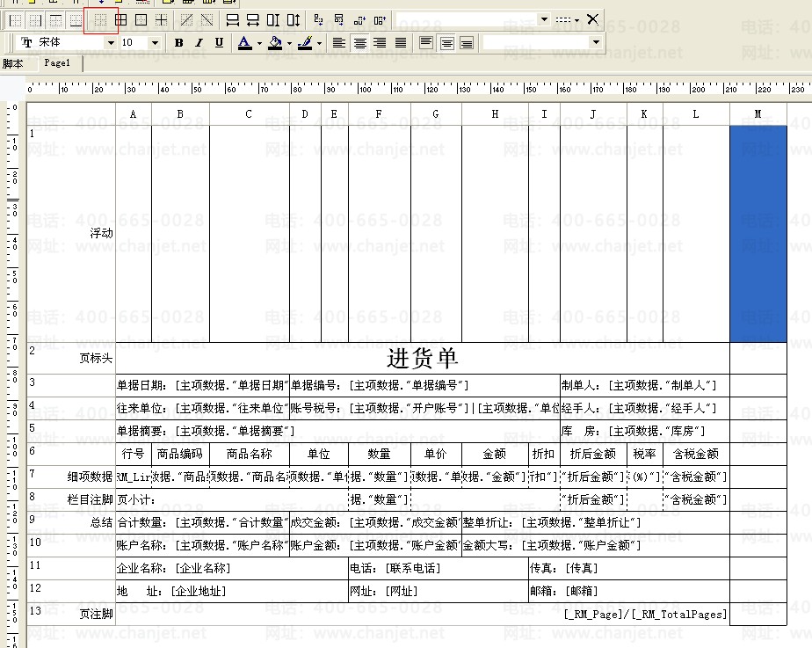Switch to the 脚本 tab

coord(13,63)
